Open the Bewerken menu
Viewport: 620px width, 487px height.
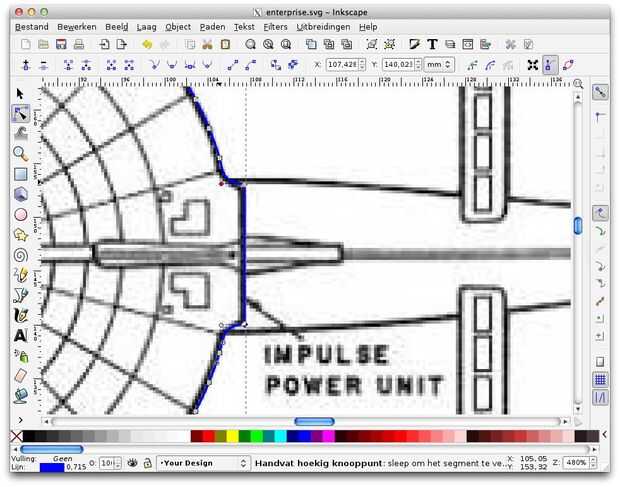[x=77, y=27]
